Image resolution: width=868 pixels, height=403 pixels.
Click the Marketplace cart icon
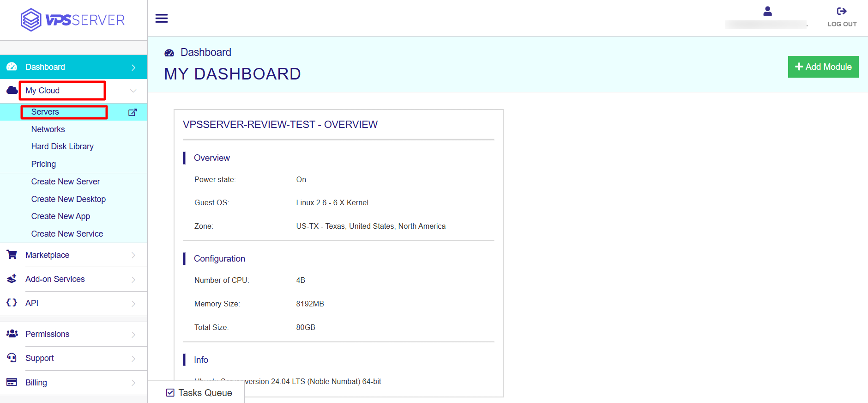12,255
